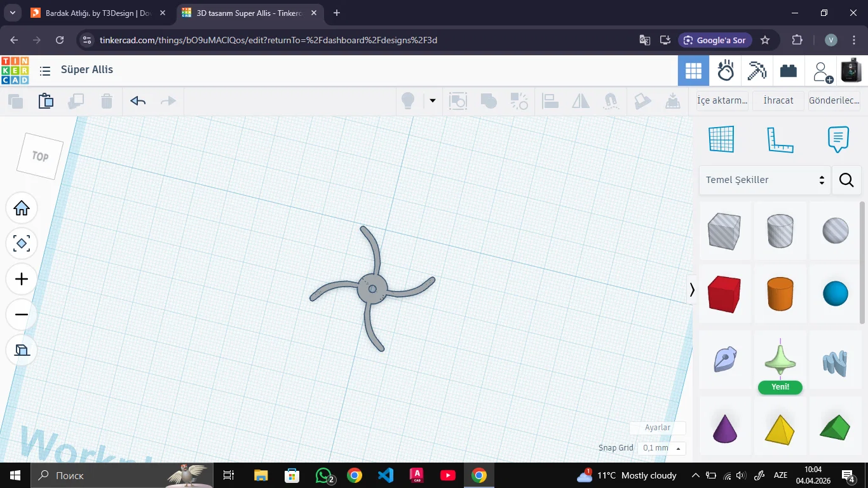The height and width of the screenshot is (488, 868).
Task: Undo the last action
Action: coord(138,101)
